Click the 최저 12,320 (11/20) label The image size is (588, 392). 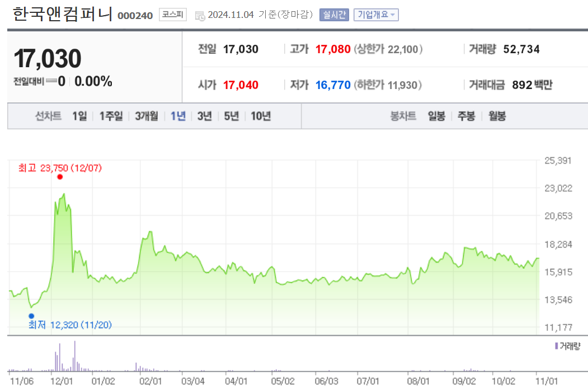tap(70, 325)
